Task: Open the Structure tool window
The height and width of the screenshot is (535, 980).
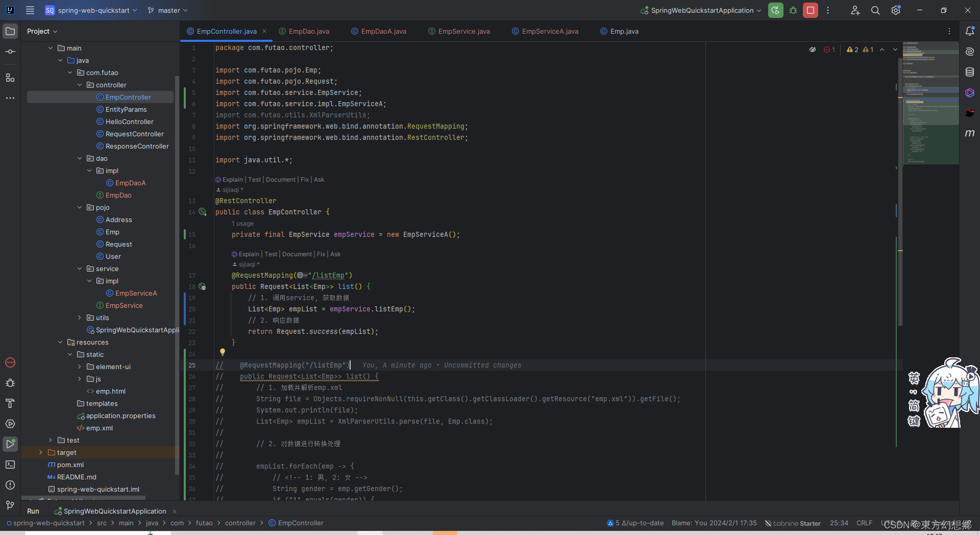Action: click(x=10, y=78)
